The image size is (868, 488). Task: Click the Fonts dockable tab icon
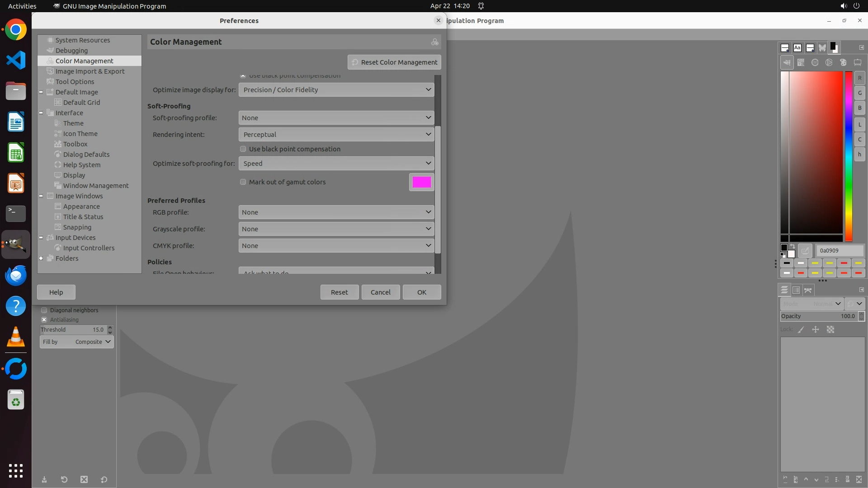(x=797, y=48)
